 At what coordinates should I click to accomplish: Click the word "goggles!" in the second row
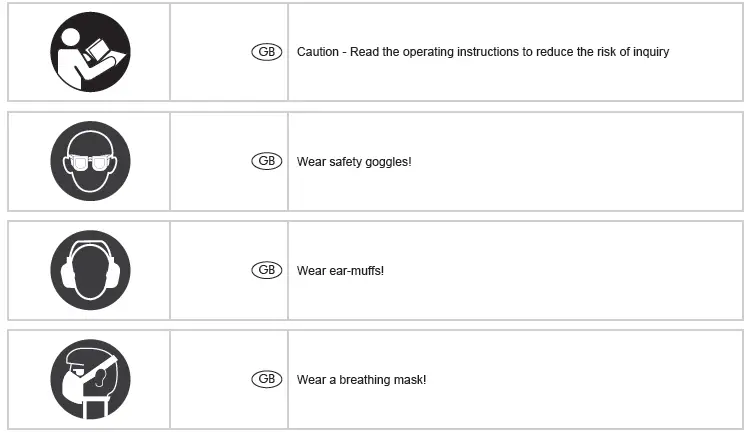pos(389,162)
